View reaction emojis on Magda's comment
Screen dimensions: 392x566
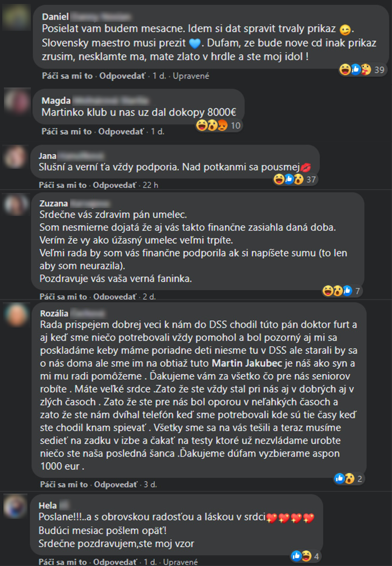[218, 125]
